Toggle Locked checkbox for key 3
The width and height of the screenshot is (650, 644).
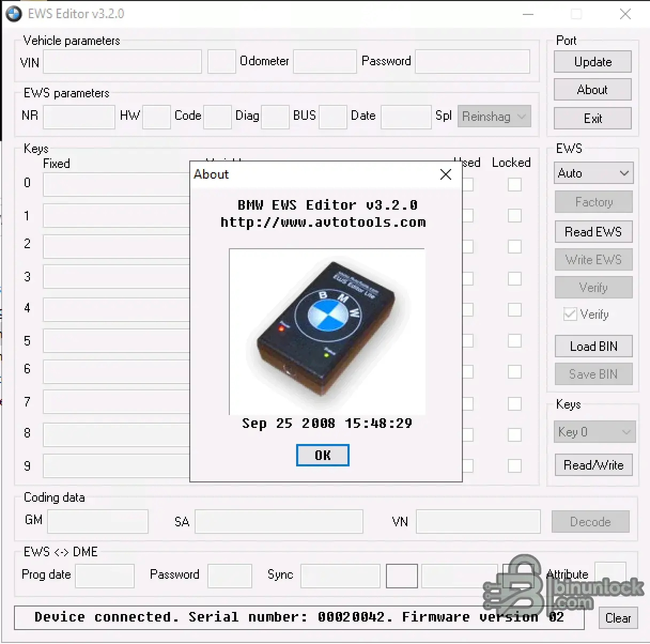click(x=515, y=279)
